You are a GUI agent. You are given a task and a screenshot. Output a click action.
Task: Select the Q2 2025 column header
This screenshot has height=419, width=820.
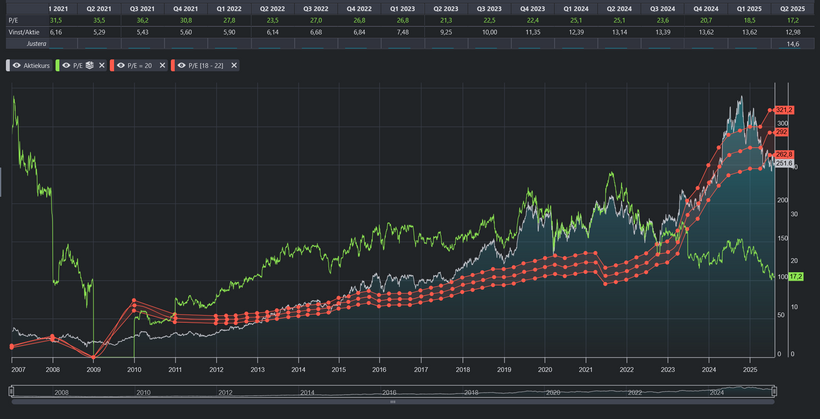click(x=792, y=8)
